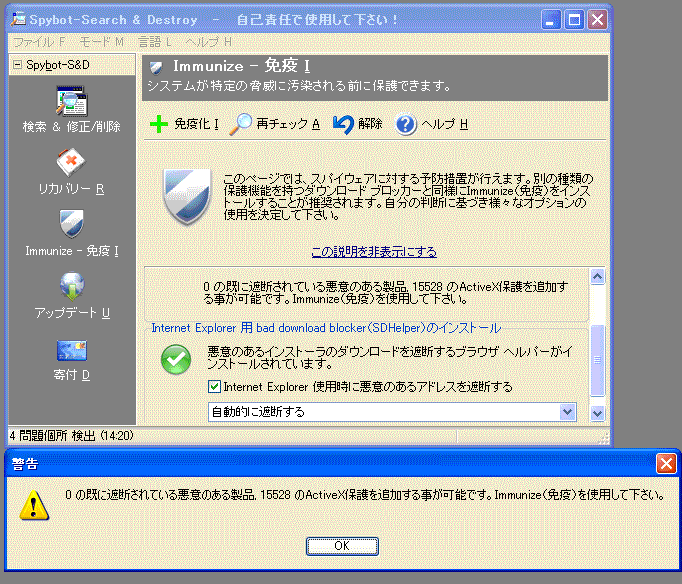Open the アップデート globe icon
682x584 pixels.
[x=72, y=286]
